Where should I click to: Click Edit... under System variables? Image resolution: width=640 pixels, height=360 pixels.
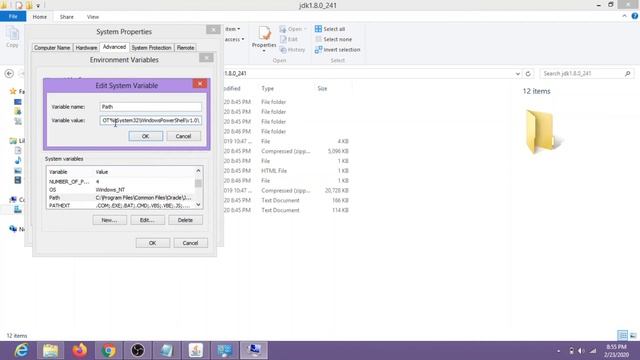147,220
